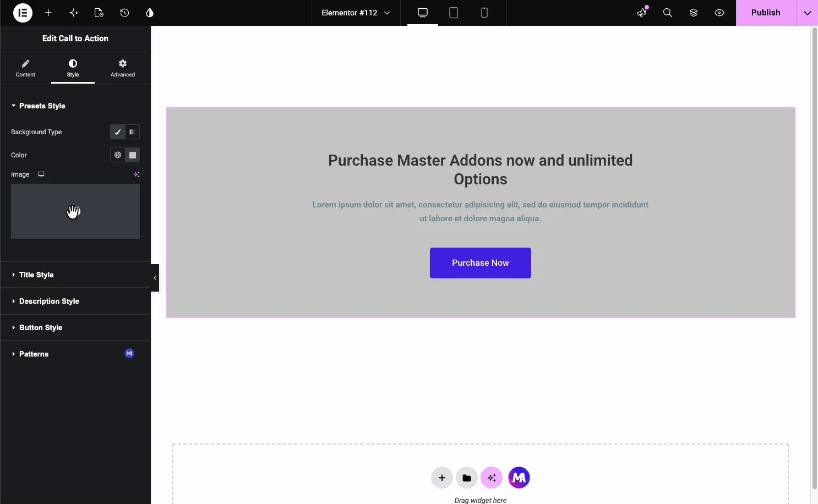Expand the Title Style section
The width and height of the screenshot is (818, 504).
pyautogui.click(x=75, y=275)
